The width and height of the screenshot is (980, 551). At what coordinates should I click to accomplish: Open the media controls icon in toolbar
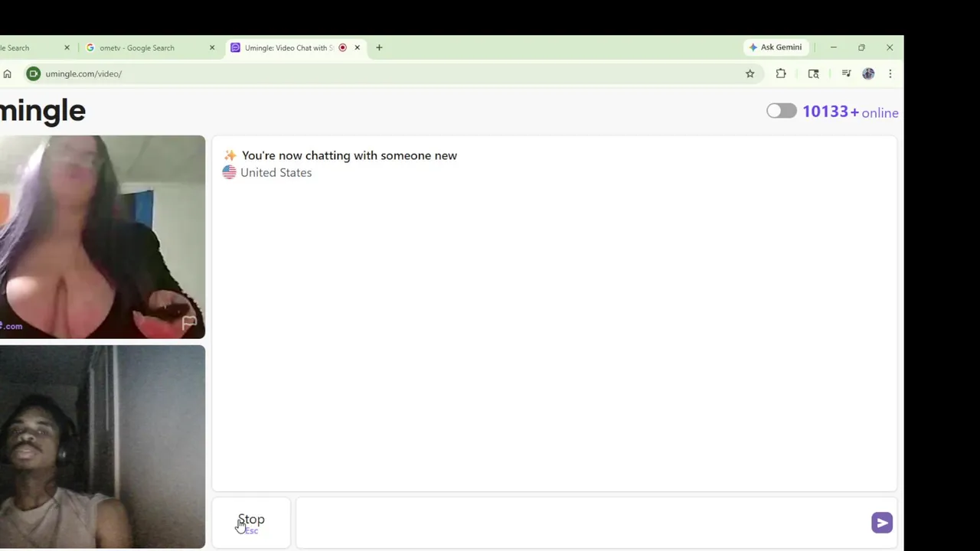tap(846, 73)
